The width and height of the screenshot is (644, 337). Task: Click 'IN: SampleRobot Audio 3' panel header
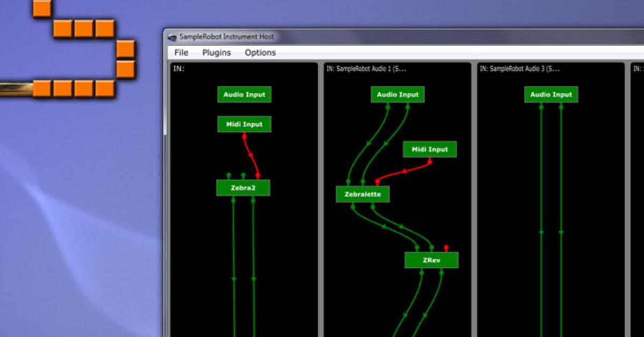coord(519,69)
